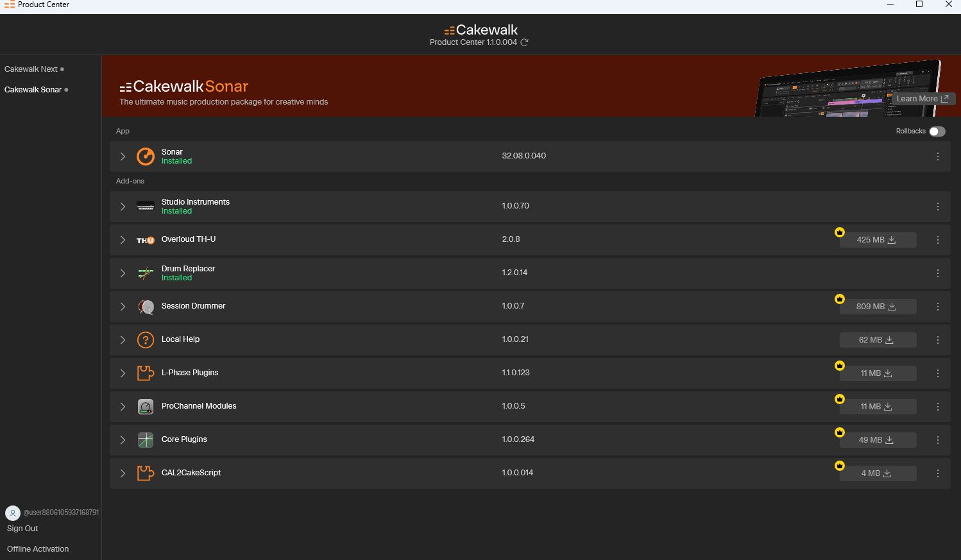961x560 pixels.
Task: Toggle the Rollbacks switch
Action: pos(937,132)
